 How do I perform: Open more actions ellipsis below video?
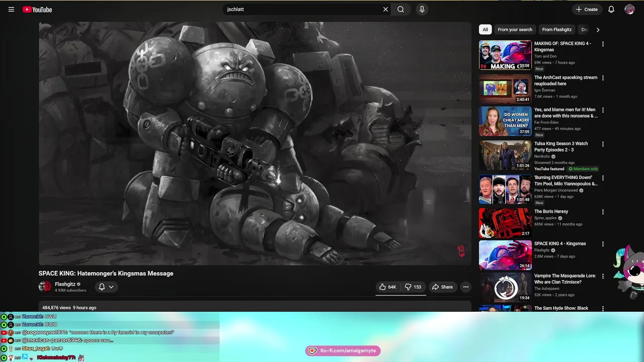click(x=465, y=287)
